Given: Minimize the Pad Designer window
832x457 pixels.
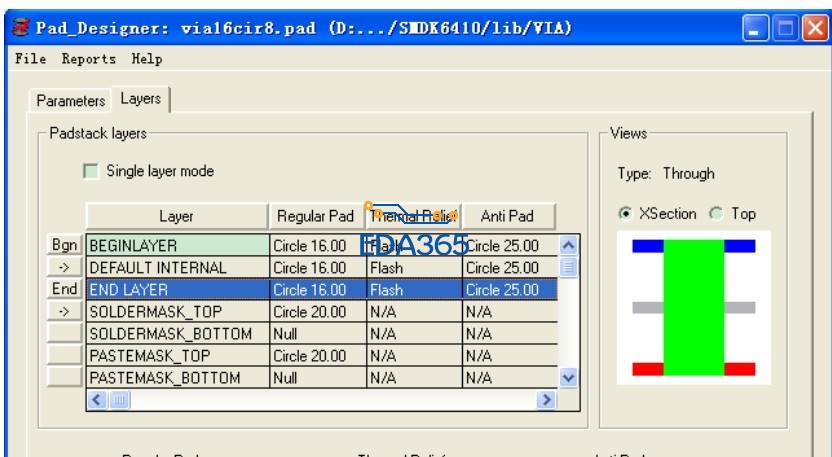Looking at the screenshot, I should [755, 28].
